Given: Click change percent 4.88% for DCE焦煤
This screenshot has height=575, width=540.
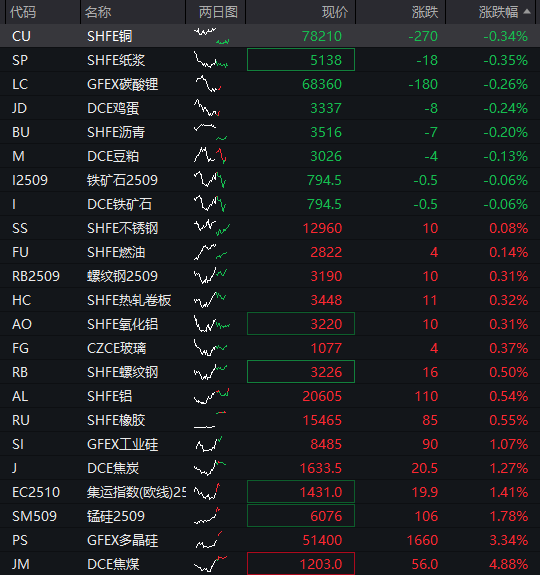Looking at the screenshot, I should pyautogui.click(x=509, y=564).
